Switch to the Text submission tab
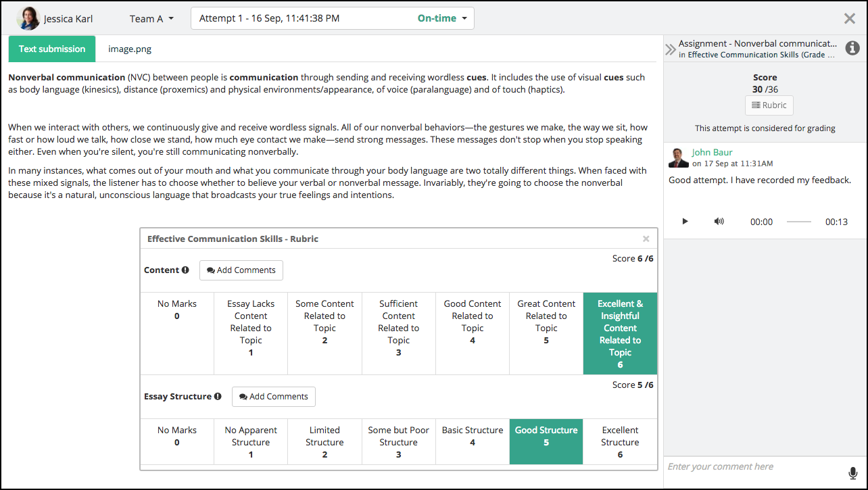The image size is (868, 490). [x=52, y=49]
